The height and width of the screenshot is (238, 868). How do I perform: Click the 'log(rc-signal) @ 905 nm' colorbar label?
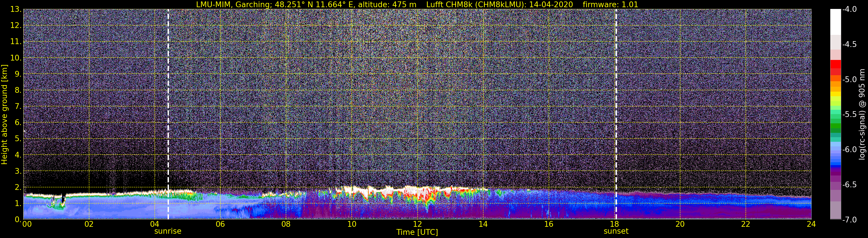[x=862, y=114]
